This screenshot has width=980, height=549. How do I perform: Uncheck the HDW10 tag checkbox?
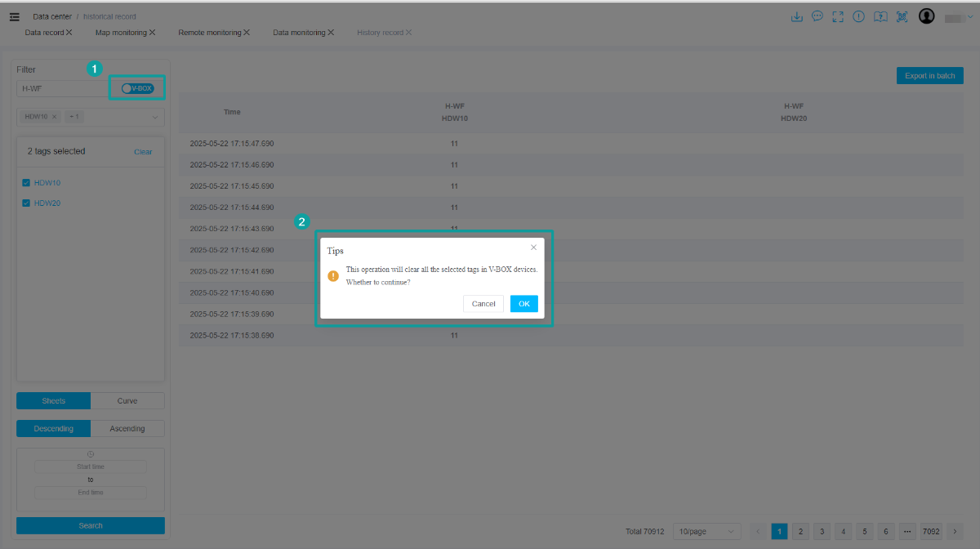(x=26, y=182)
